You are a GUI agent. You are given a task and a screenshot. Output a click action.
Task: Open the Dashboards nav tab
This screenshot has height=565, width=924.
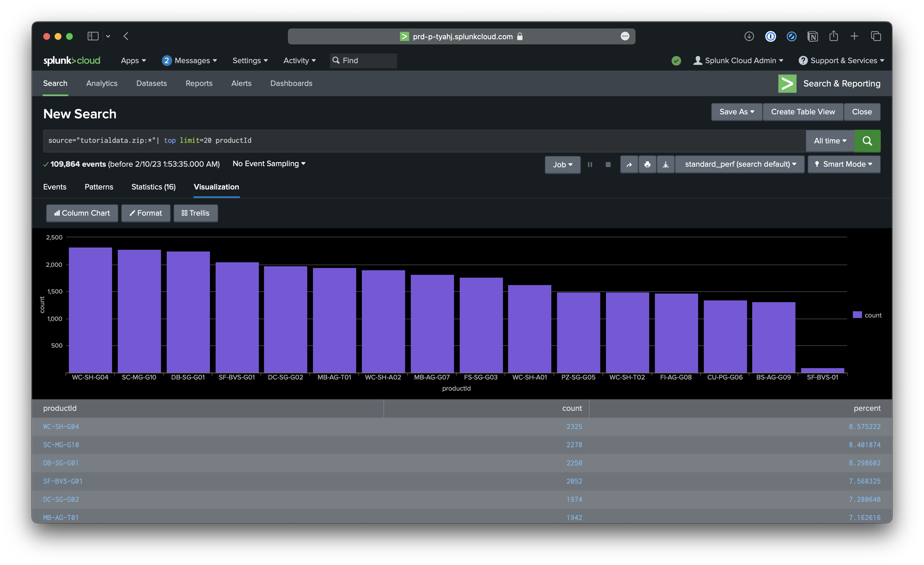point(291,83)
